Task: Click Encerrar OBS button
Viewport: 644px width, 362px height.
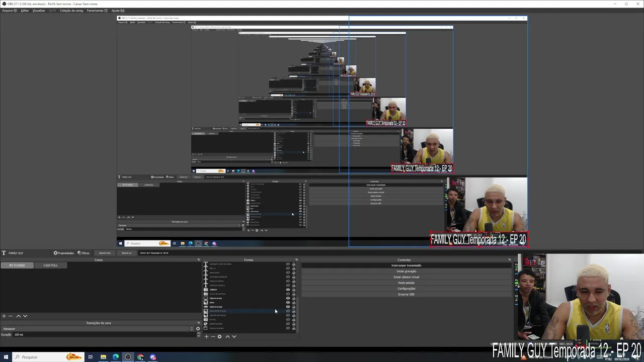Action: 407,294
